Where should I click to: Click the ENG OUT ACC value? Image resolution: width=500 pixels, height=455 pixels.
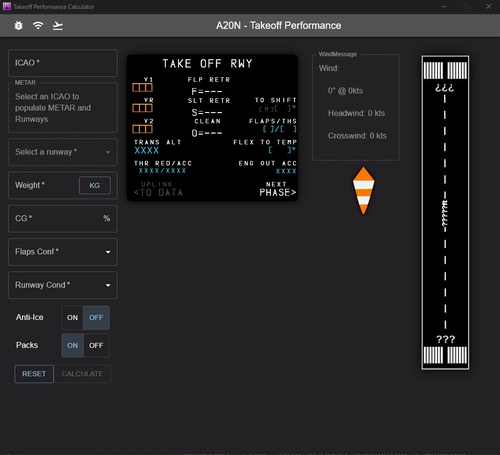click(x=286, y=171)
